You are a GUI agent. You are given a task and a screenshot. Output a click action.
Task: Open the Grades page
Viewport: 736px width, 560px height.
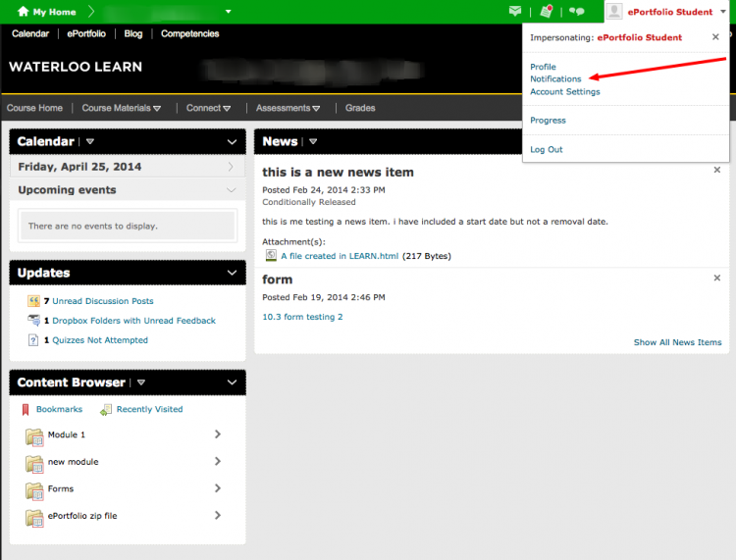[360, 108]
